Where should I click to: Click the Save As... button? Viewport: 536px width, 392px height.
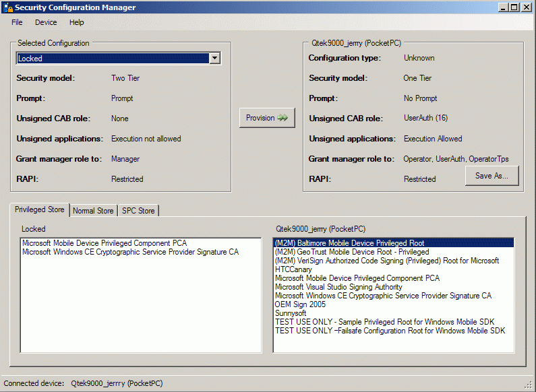[492, 176]
